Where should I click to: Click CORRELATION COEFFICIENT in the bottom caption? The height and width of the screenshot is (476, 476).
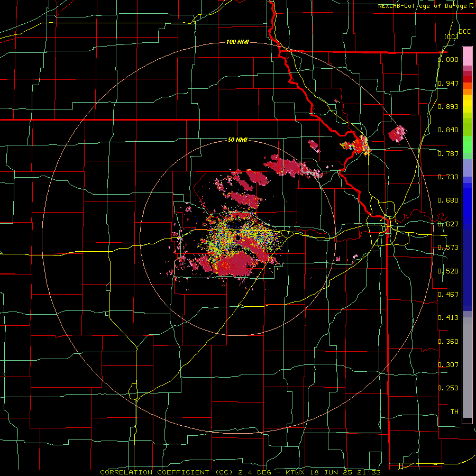click(154, 472)
